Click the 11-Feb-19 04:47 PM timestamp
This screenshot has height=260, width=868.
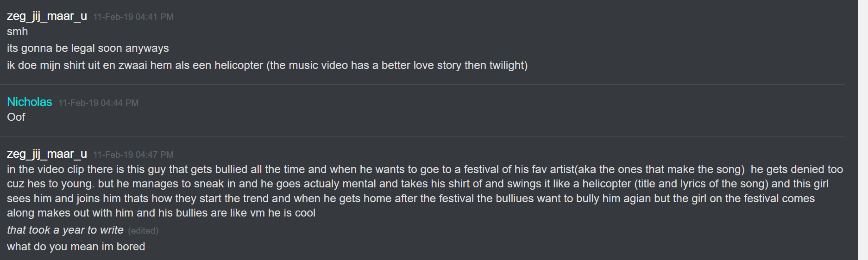point(133,155)
